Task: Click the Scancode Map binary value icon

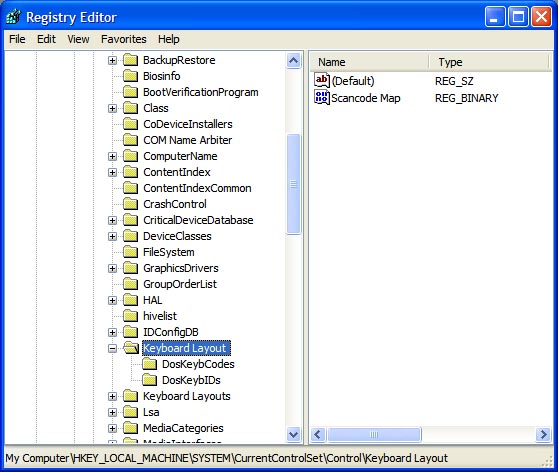Action: [x=322, y=98]
